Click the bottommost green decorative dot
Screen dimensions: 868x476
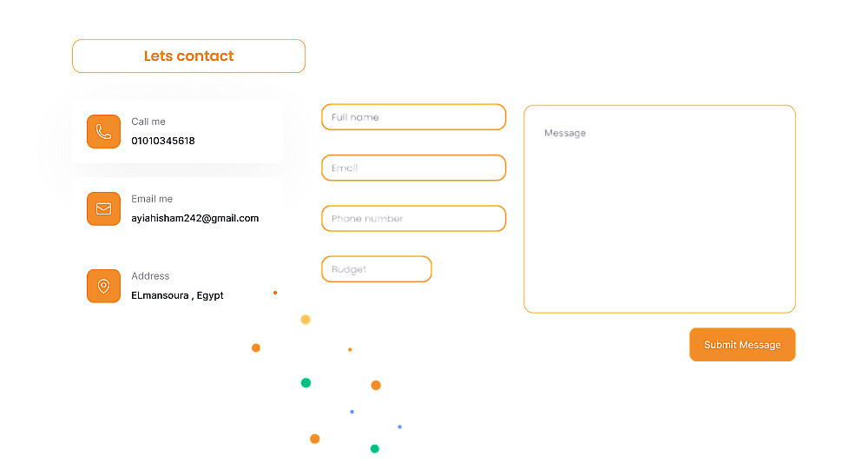tap(375, 449)
